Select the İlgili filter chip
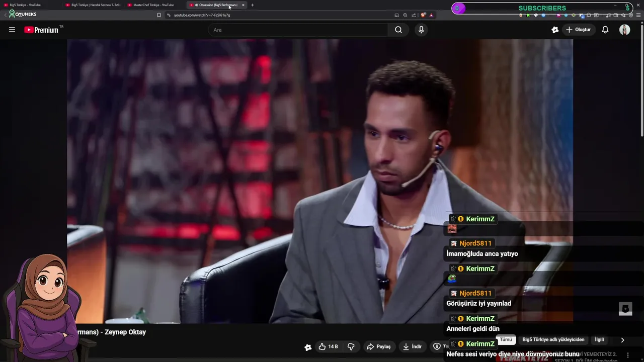The height and width of the screenshot is (362, 644). click(599, 340)
